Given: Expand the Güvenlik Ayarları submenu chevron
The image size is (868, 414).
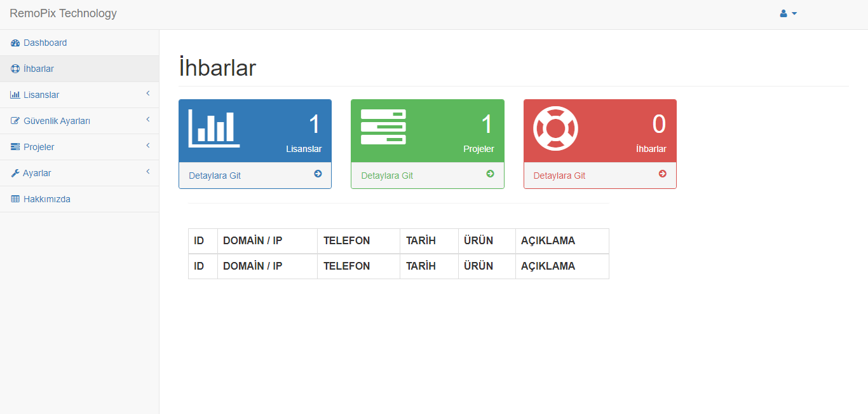Looking at the screenshot, I should click(147, 120).
